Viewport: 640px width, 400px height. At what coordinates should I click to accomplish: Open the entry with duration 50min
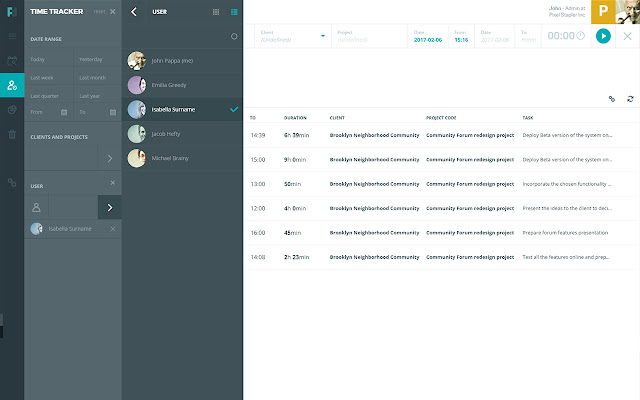coord(442,184)
